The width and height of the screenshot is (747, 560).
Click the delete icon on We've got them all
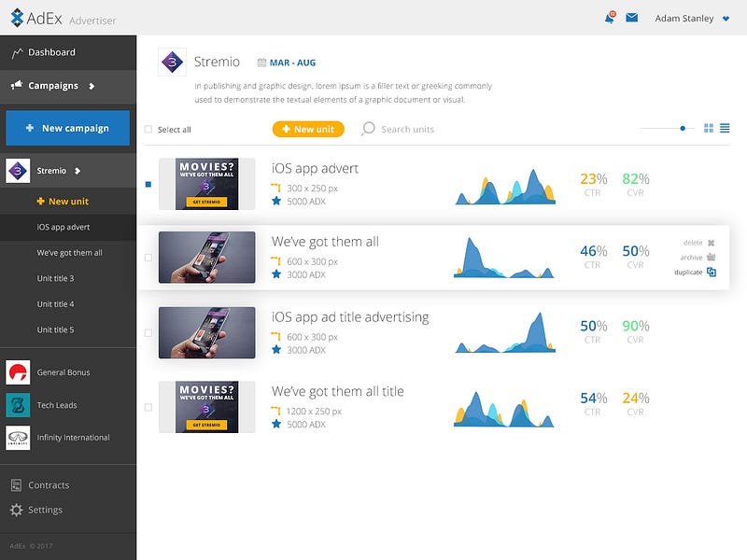[711, 243]
